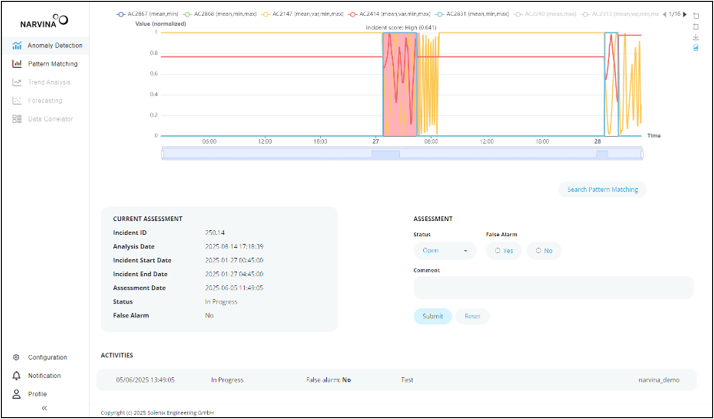Image resolution: width=714 pixels, height=419 pixels.
Task: Click right handle of time range slider
Action: point(642,154)
